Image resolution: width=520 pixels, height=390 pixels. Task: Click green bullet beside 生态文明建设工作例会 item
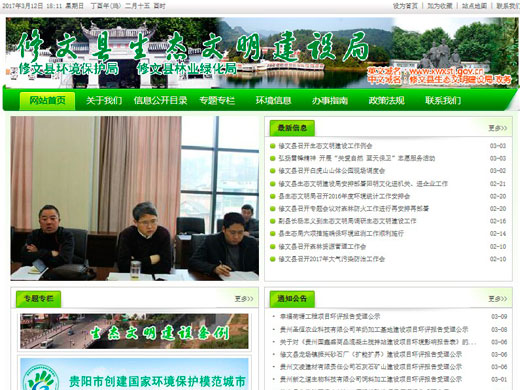click(x=273, y=146)
